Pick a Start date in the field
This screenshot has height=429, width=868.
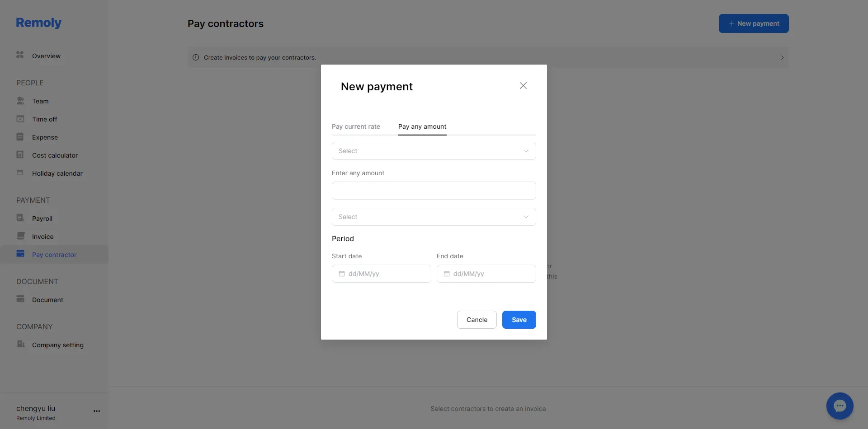pyautogui.click(x=382, y=274)
